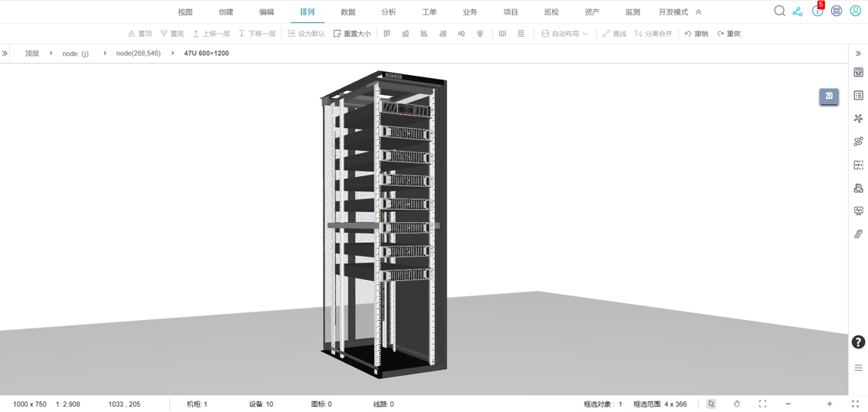Click the align left icon
The width and height of the screenshot is (868, 412).
[x=424, y=34]
